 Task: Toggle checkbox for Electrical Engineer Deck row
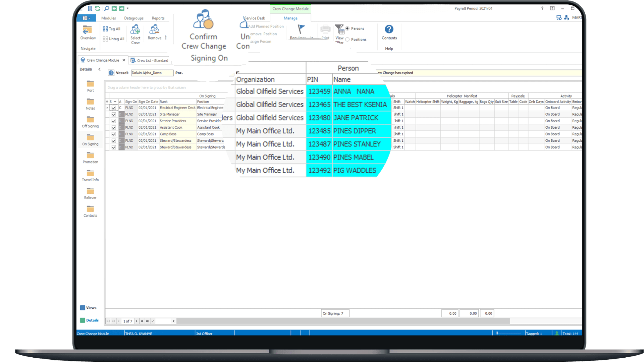point(114,108)
